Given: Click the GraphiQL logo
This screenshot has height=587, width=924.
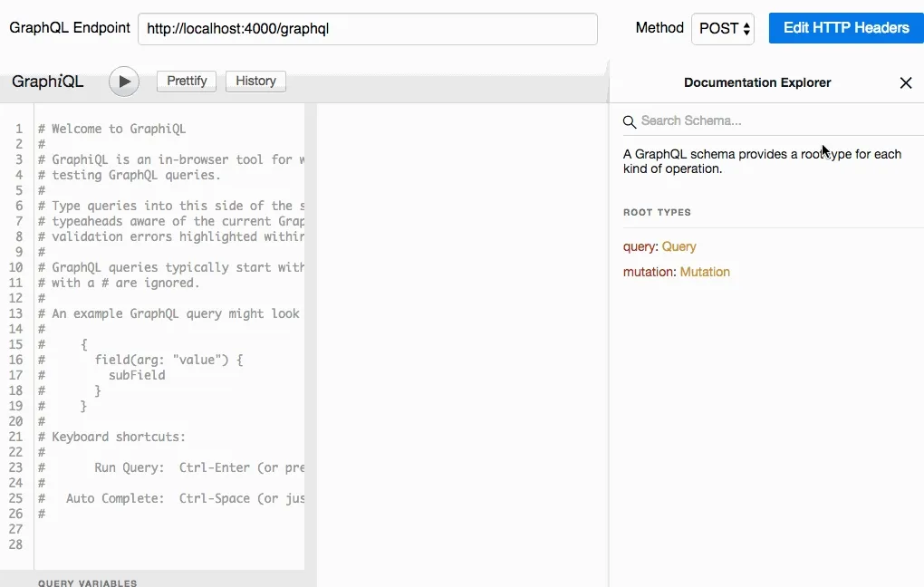Looking at the screenshot, I should pos(47,81).
